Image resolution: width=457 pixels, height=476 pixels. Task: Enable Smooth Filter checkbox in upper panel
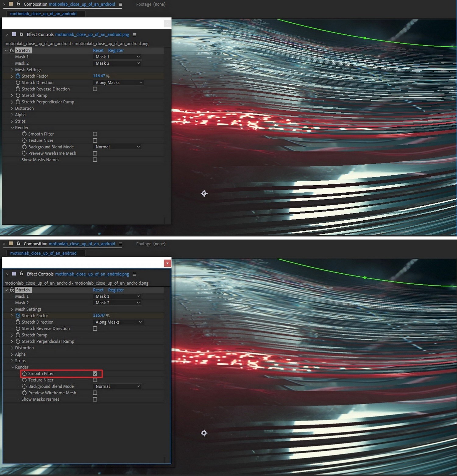(95, 134)
